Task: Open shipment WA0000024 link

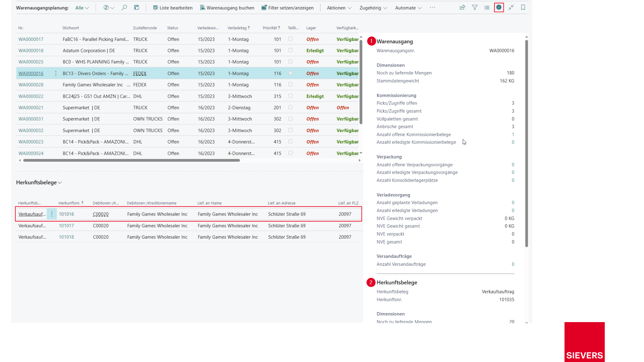Action: tap(31, 153)
